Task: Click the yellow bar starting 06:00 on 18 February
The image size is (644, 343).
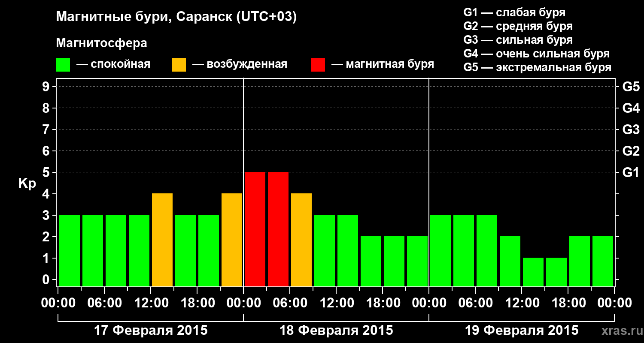Action: click(x=301, y=240)
